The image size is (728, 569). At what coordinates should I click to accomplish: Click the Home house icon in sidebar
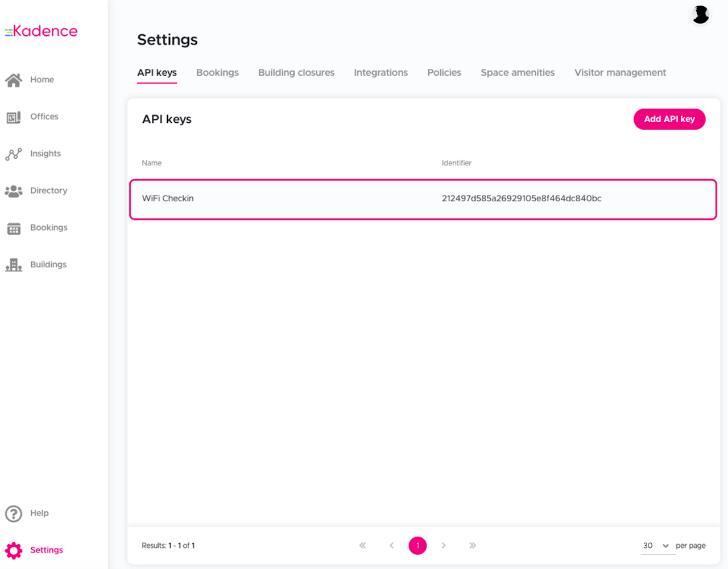(x=14, y=80)
